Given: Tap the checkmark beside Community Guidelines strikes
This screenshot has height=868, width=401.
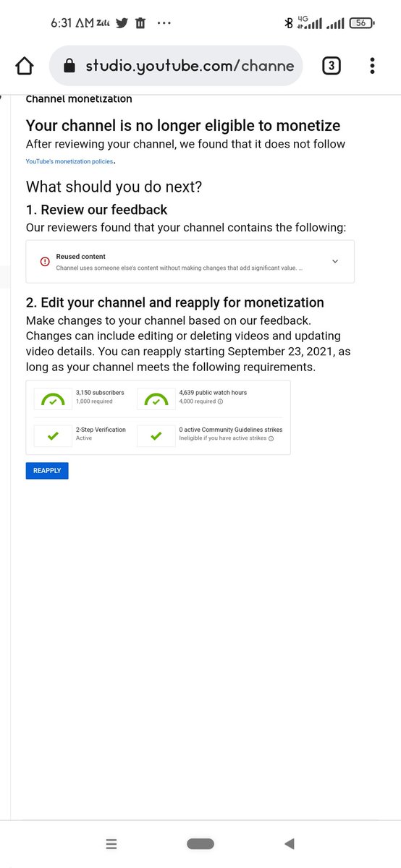Looking at the screenshot, I should point(156,435).
